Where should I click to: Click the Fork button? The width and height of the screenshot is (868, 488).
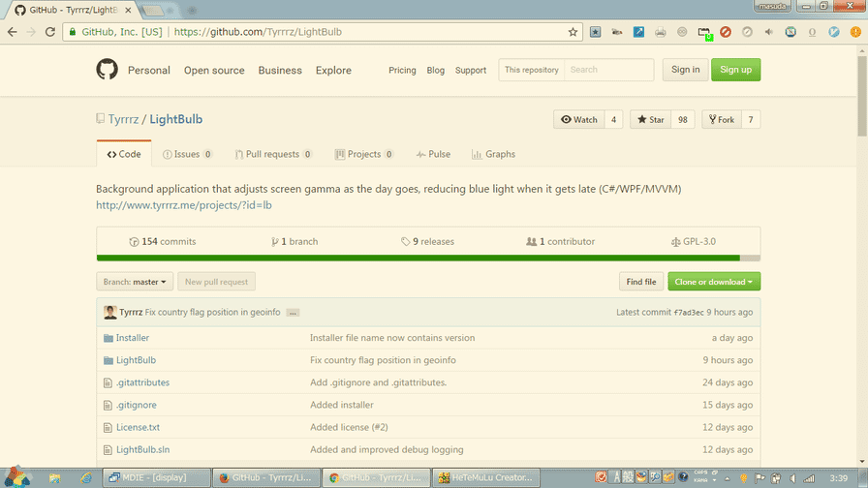722,119
